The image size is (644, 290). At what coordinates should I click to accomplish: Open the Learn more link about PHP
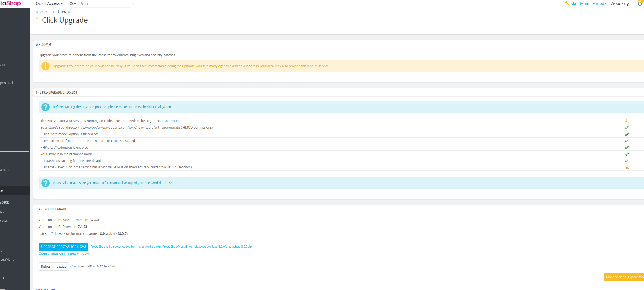170,121
